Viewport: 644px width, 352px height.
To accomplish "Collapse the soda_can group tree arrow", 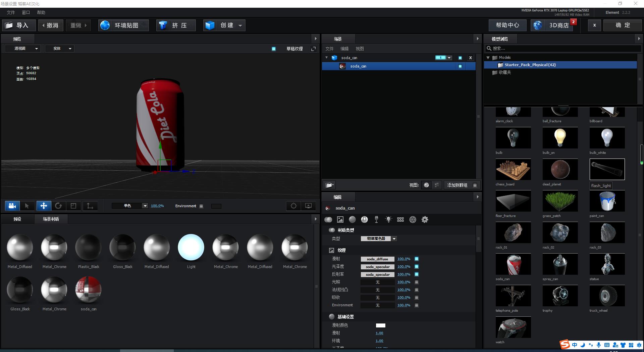I will [327, 58].
